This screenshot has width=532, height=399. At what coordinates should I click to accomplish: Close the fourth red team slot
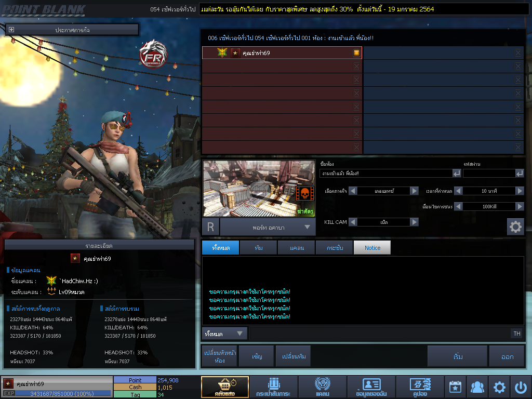[x=356, y=94]
